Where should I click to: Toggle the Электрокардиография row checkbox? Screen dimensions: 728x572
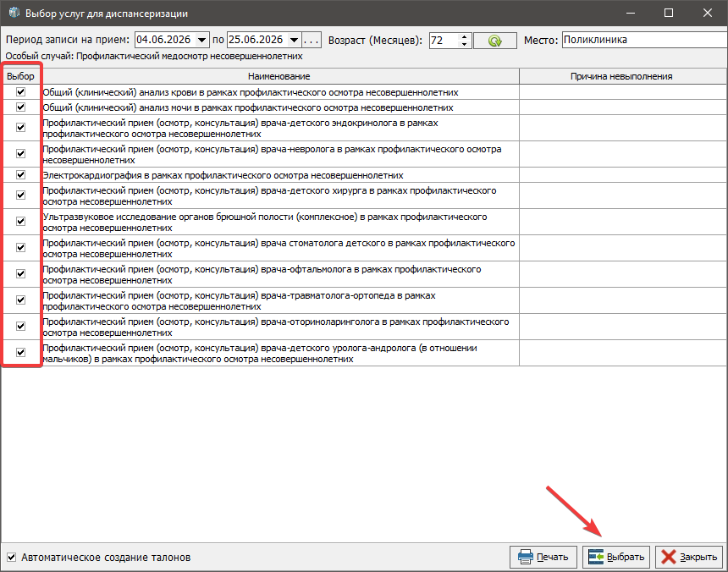(21, 175)
